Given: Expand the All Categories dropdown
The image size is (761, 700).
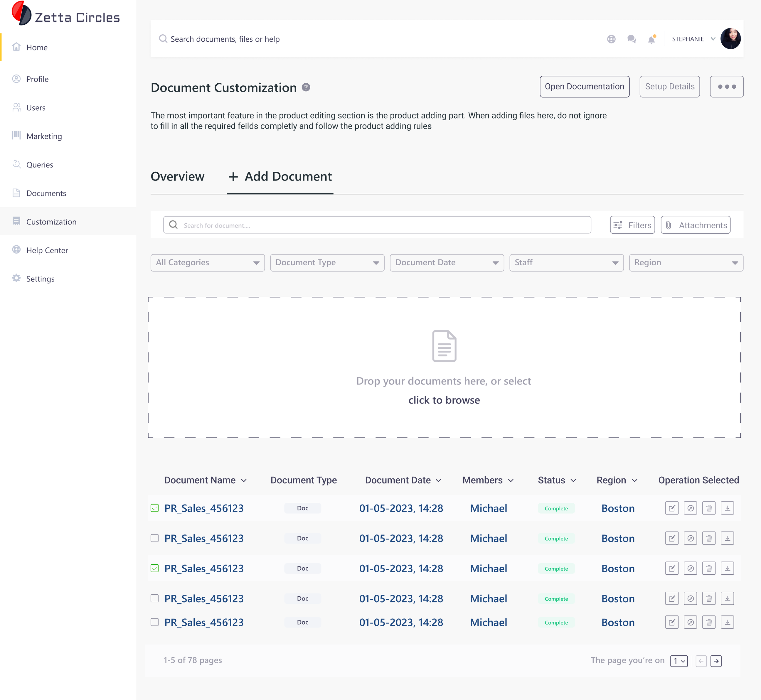Looking at the screenshot, I should coord(207,262).
